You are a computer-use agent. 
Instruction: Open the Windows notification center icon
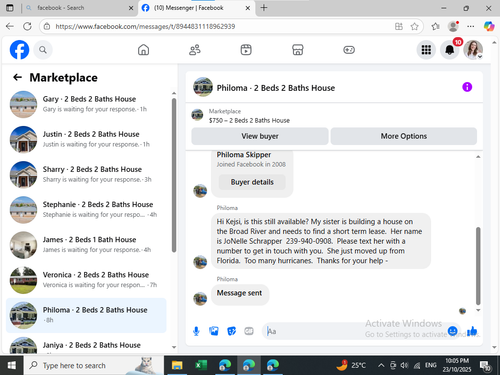485,366
